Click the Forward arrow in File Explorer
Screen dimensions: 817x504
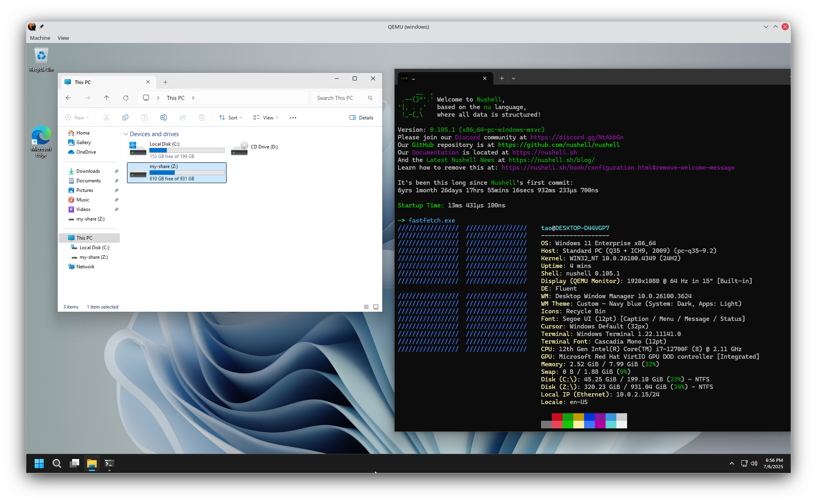(88, 98)
